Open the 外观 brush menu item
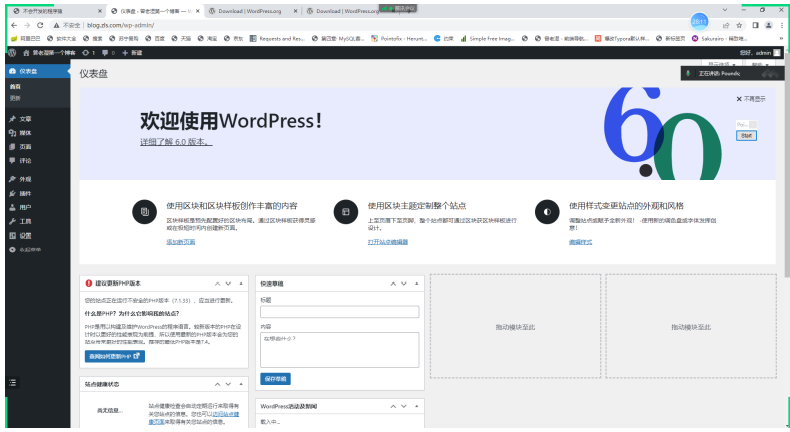 pyautogui.click(x=38, y=179)
